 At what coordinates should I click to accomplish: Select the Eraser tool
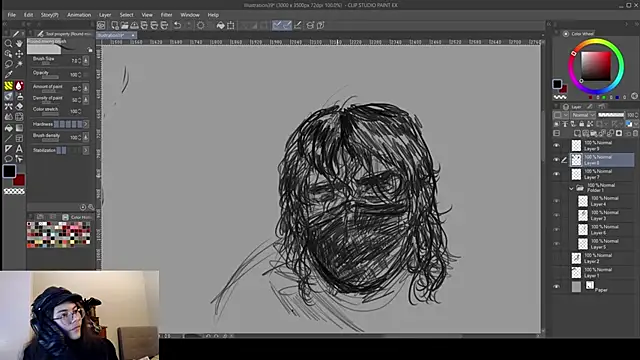click(19, 107)
